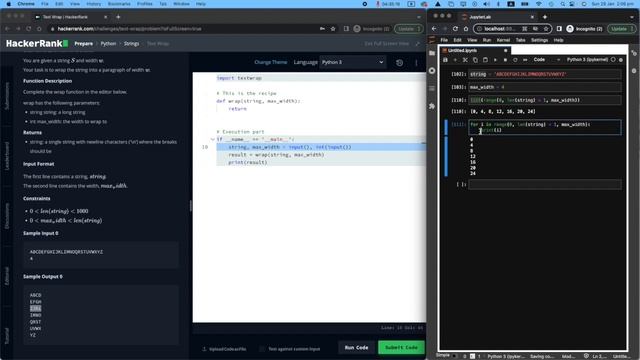Screen dimensions: 640x360
Task: Reload the localhost JupyterLab page
Action: [455, 29]
